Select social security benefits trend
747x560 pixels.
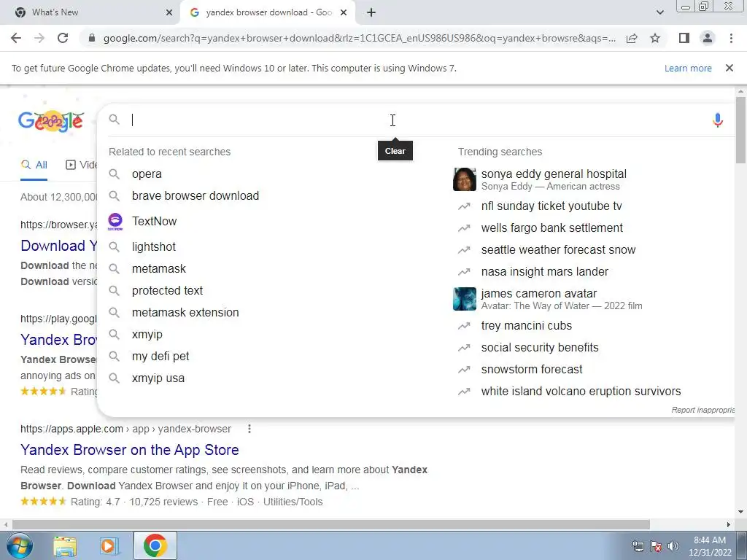coord(540,348)
